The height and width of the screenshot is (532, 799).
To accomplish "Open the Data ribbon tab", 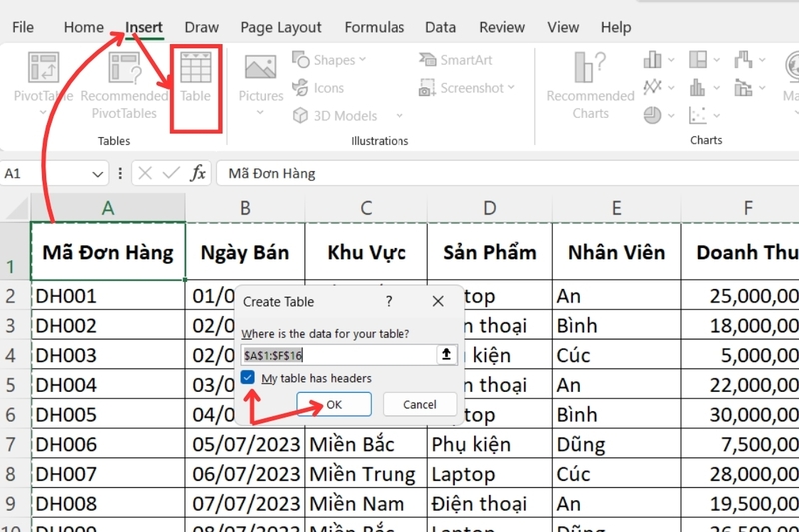I will [440, 27].
